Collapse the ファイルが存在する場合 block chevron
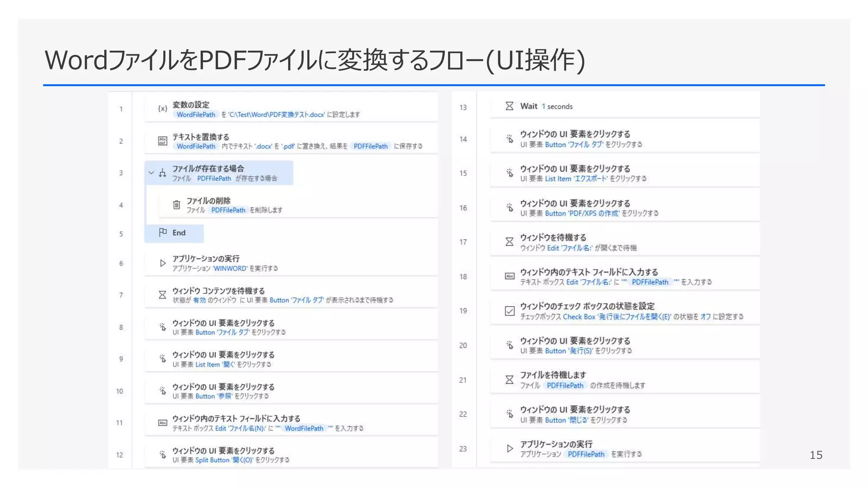Screen dimensions: 868x488 coord(151,173)
